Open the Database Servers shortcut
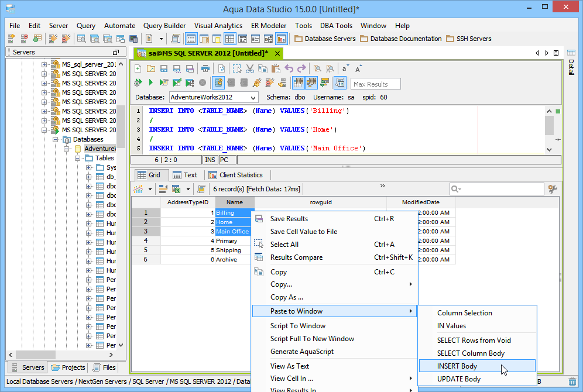The width and height of the screenshot is (583, 392). click(x=325, y=39)
